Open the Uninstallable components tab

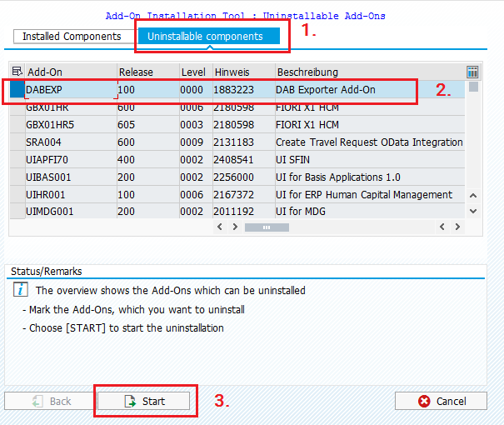pos(205,37)
